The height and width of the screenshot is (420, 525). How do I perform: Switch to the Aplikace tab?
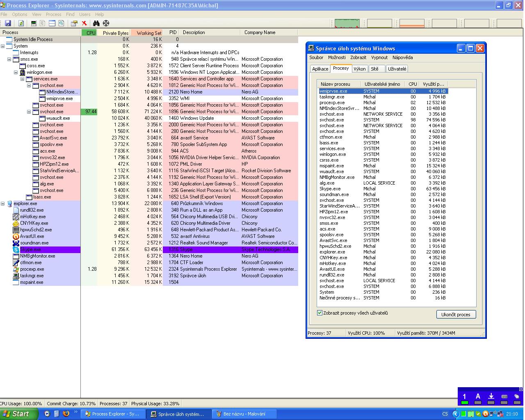click(320, 69)
